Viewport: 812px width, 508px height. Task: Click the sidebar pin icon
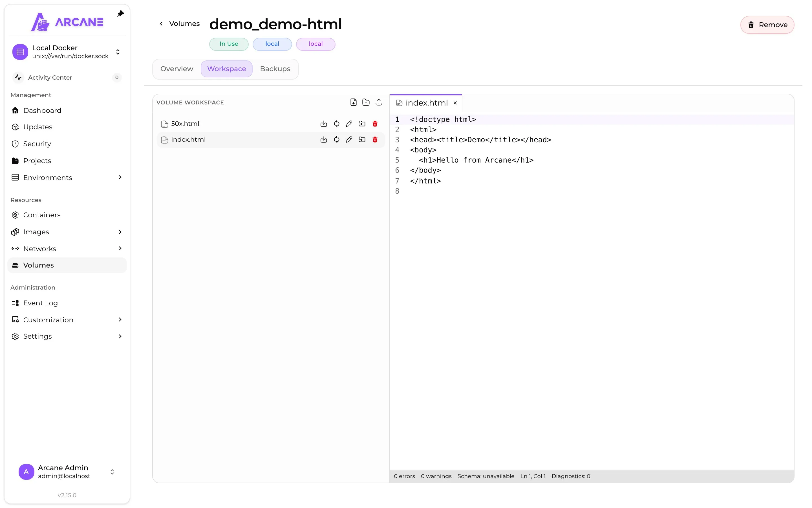[120, 14]
